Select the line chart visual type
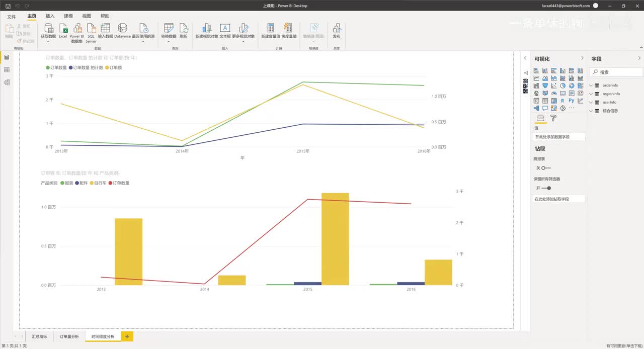The width and height of the screenshot is (644, 349). (x=536, y=78)
